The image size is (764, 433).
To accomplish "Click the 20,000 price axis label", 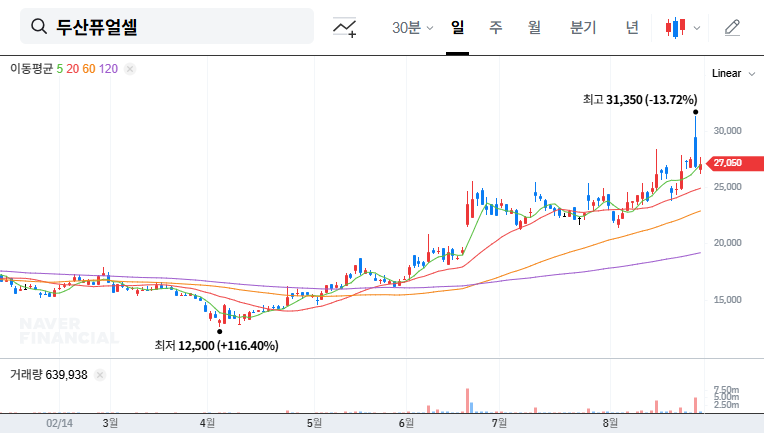I will [727, 243].
